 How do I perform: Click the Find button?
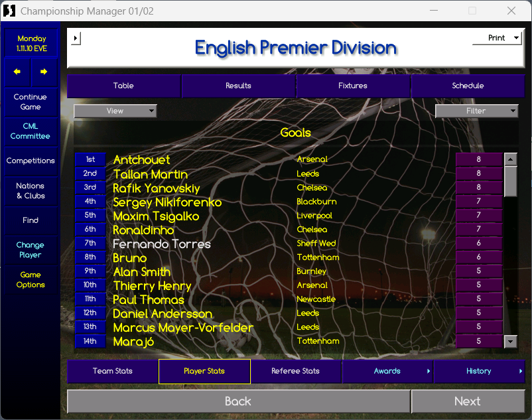pyautogui.click(x=31, y=220)
